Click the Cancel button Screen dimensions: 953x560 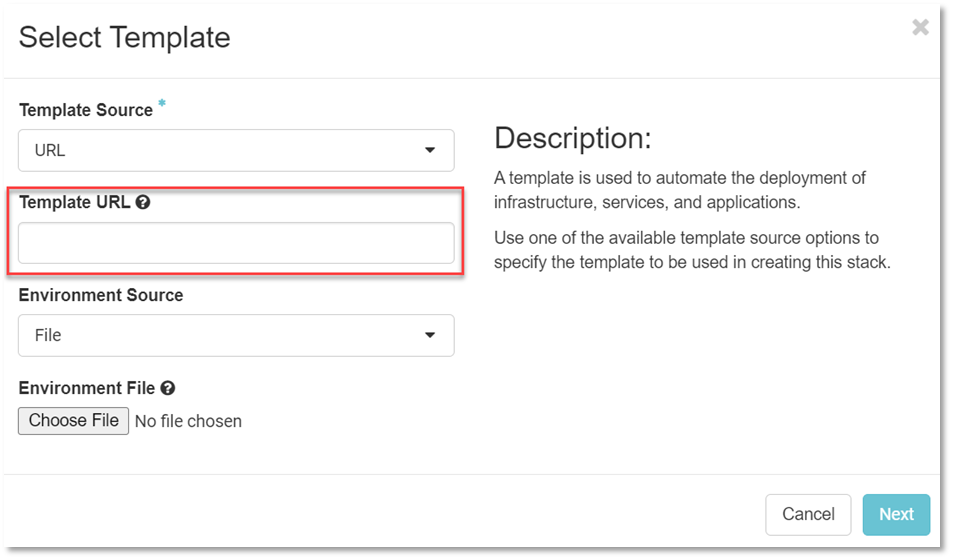808,514
